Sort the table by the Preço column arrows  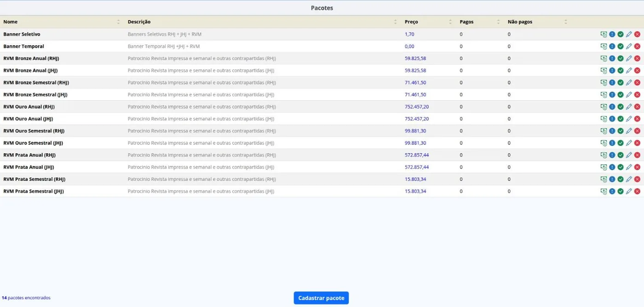[450, 22]
